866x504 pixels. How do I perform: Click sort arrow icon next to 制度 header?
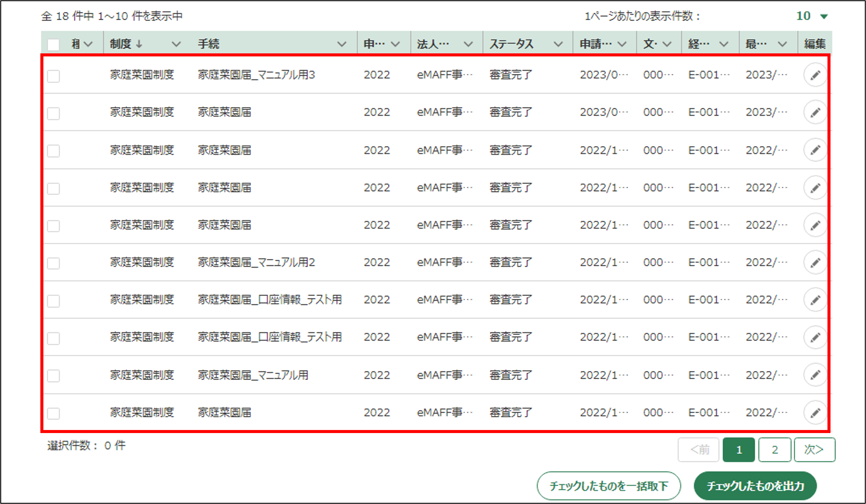(x=139, y=44)
